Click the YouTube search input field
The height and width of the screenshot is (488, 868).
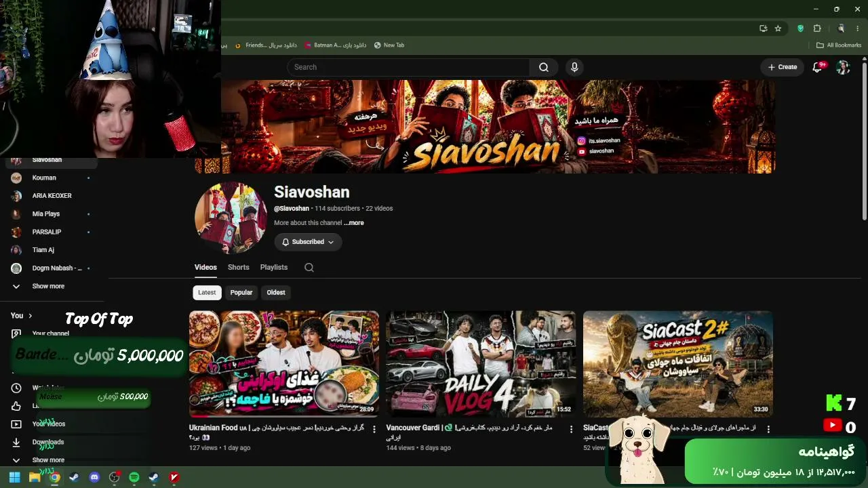[408, 67]
